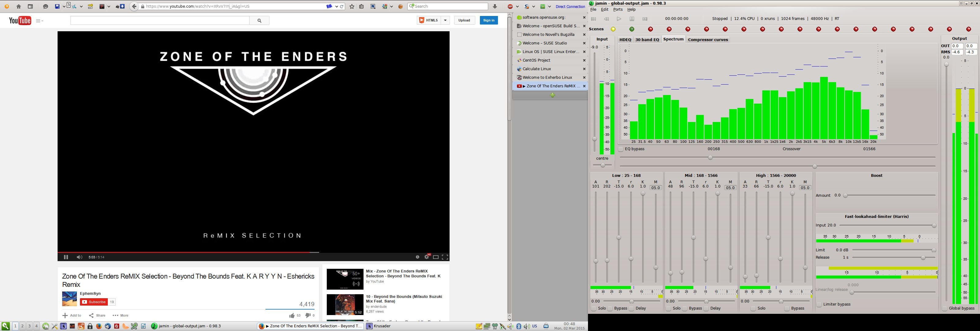980x331 pixels.
Task: Click Watch Later clock icon in player
Action: pyautogui.click(x=417, y=257)
